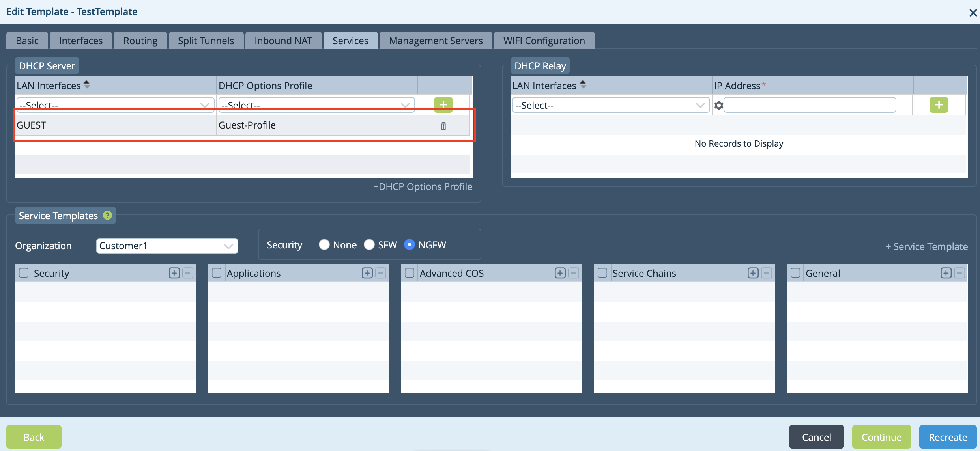Expand Advanced COS column plus icon
Screen dimensions: 980x451
tap(560, 273)
